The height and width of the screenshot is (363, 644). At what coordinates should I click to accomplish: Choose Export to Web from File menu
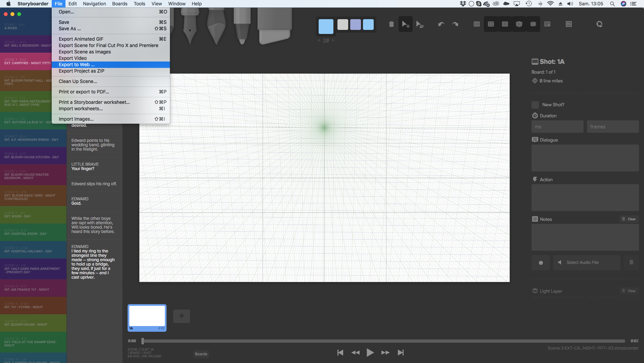click(111, 65)
